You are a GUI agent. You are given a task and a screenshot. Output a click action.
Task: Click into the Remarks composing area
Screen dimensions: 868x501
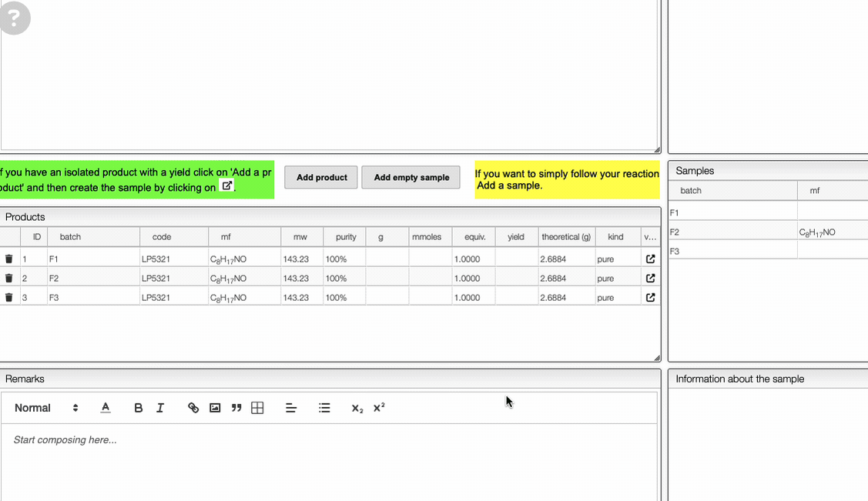click(x=329, y=462)
